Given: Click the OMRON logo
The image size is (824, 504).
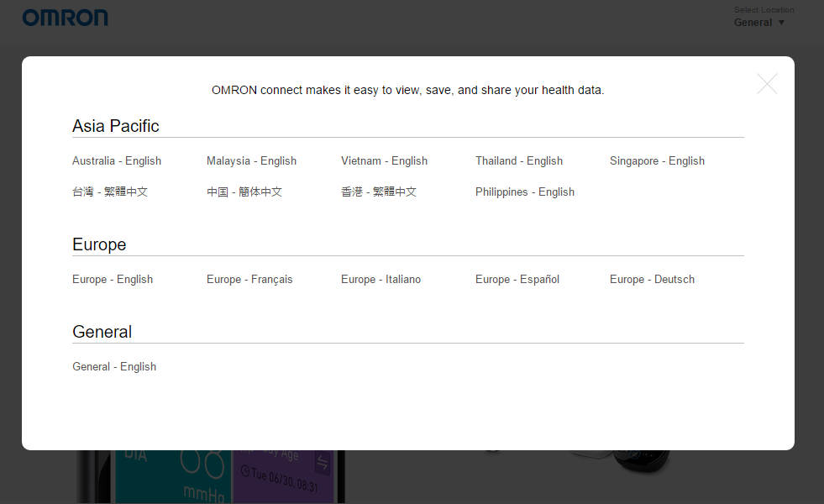Looking at the screenshot, I should [66, 18].
